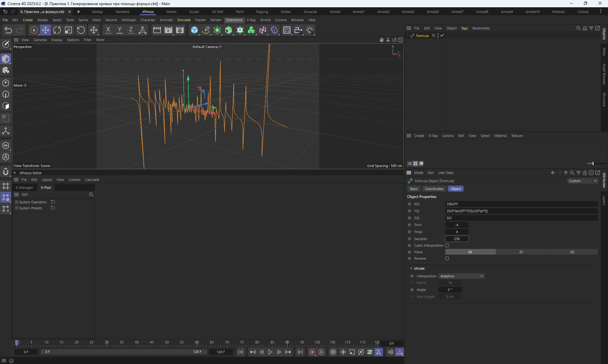608x364 pixels.
Task: Toggle Formula object enabled checkmark
Action: [442, 36]
